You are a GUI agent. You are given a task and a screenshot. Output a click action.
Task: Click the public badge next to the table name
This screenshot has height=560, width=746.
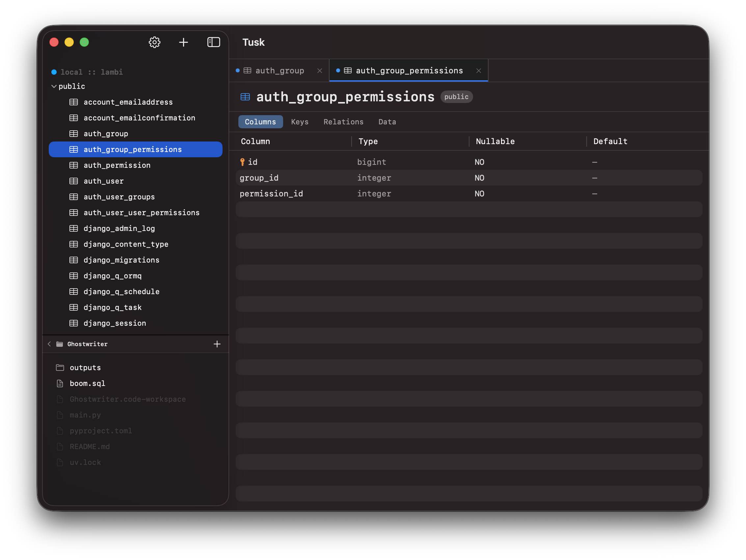[x=456, y=97]
